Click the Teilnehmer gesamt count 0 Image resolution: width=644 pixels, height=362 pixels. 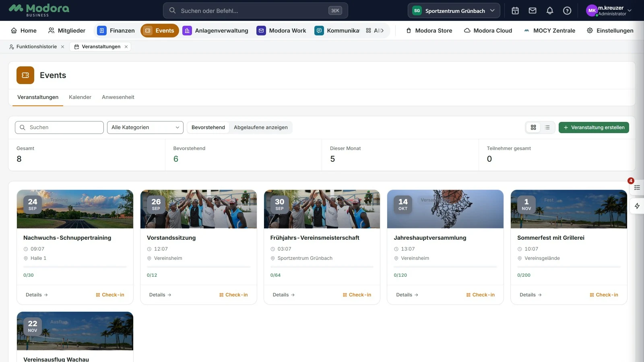[x=489, y=159]
